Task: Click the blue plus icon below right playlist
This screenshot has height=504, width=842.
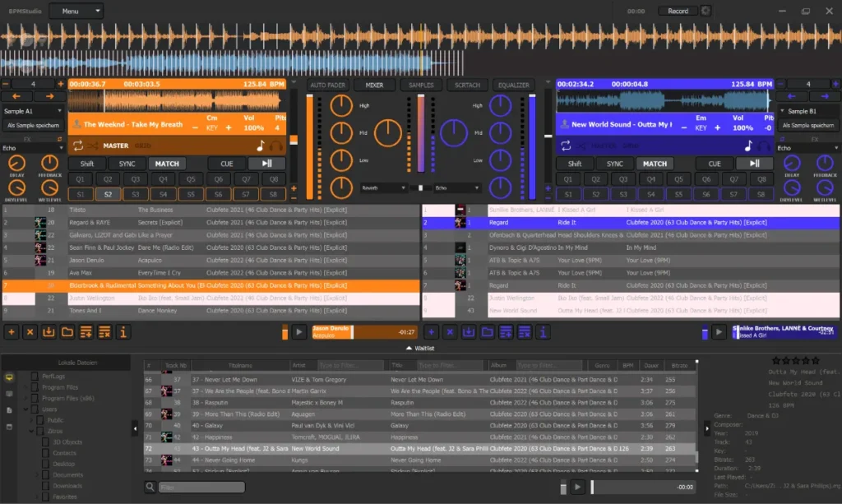Action: point(431,332)
